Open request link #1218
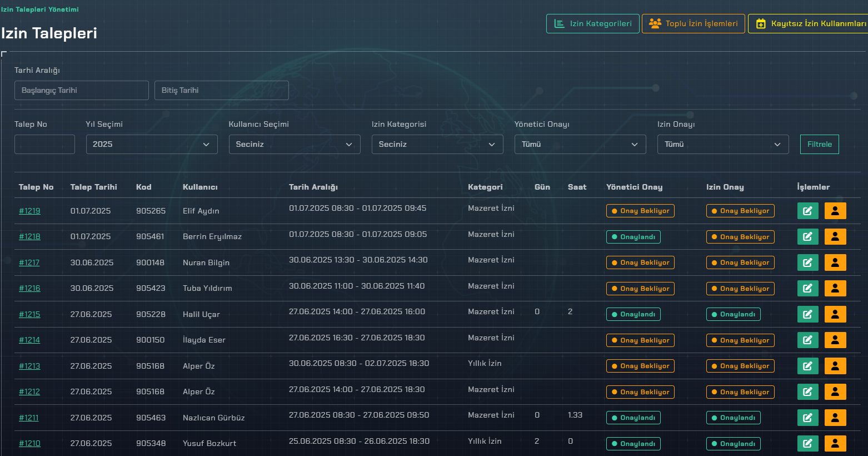This screenshot has height=456, width=868. pyautogui.click(x=29, y=236)
